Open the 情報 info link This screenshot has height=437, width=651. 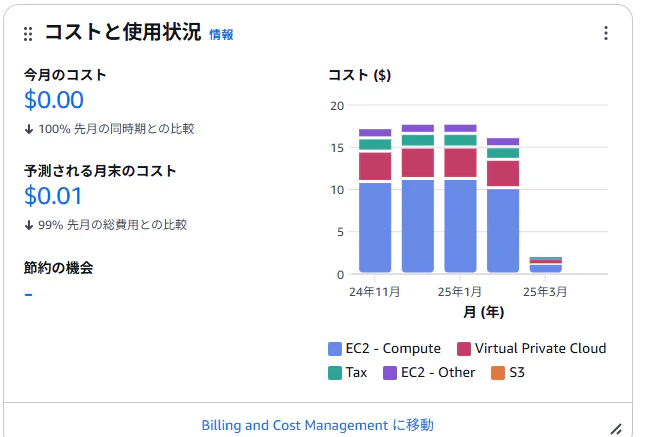pos(221,34)
